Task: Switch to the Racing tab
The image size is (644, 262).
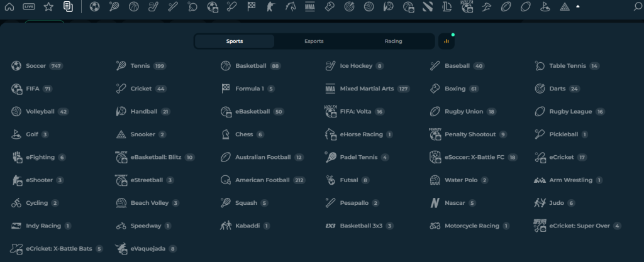Action: 393,41
